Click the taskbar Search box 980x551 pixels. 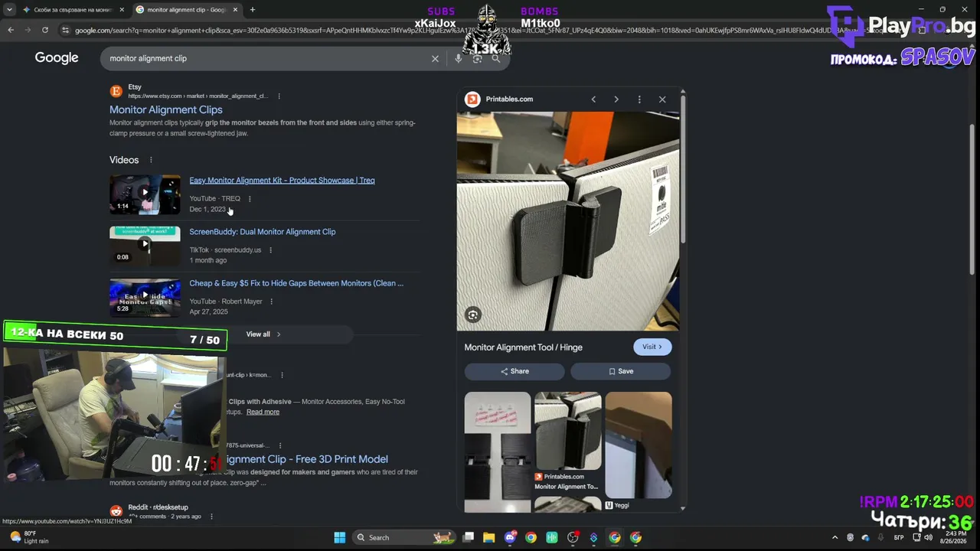click(403, 537)
